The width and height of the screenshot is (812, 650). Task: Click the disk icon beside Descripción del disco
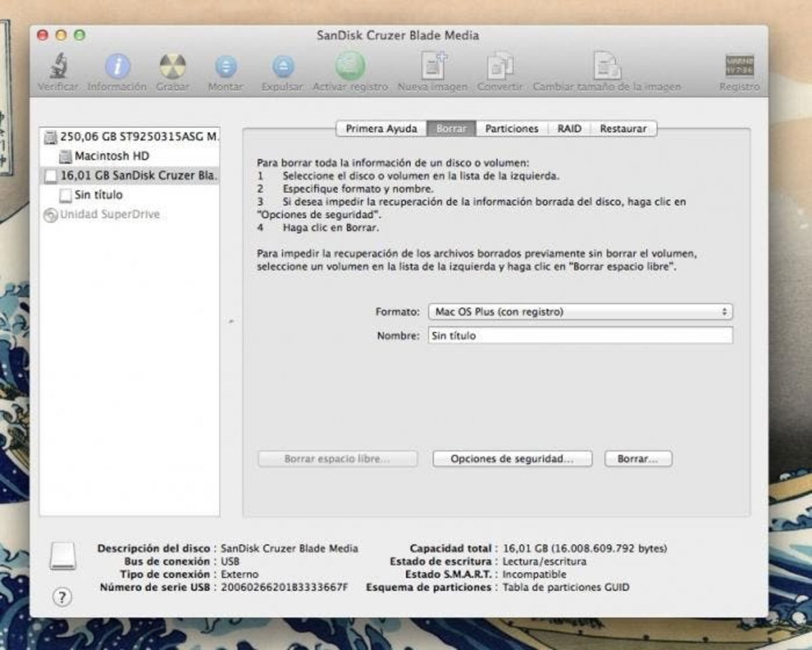click(63, 556)
